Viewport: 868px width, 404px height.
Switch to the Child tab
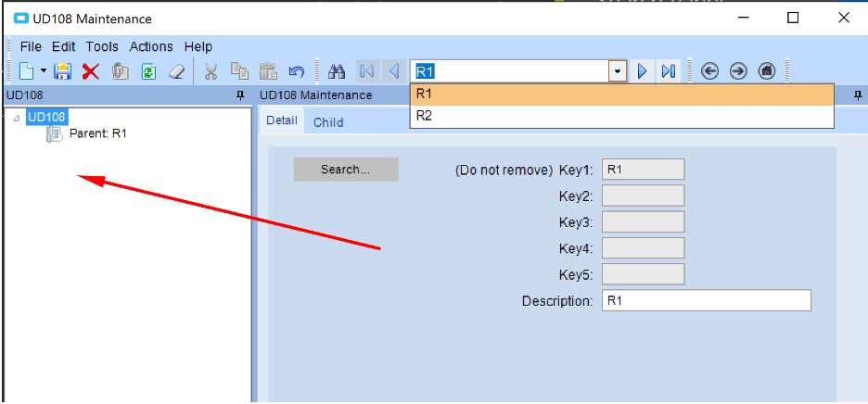tap(328, 122)
